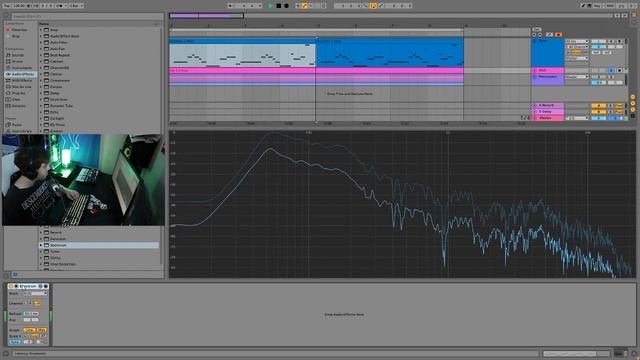This screenshot has width=640, height=360.
Task: Click the first MIDI clip in arrangement
Action: click(242, 53)
